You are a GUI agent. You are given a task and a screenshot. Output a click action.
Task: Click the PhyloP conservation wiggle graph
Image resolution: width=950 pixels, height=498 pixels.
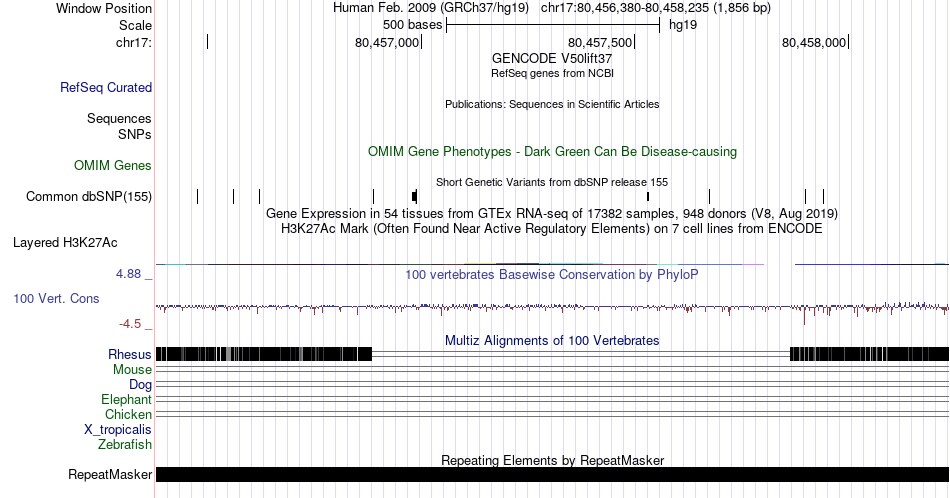(552, 308)
